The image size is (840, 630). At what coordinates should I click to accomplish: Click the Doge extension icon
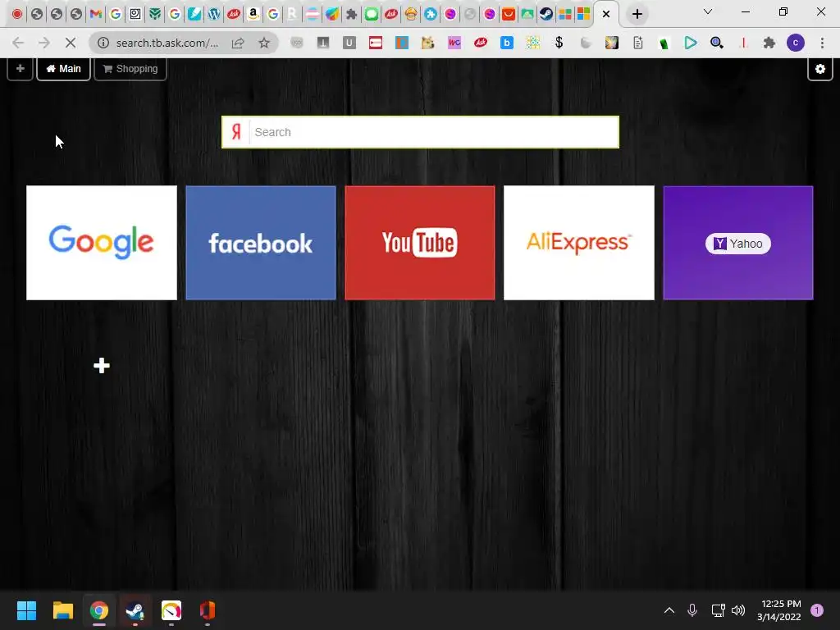(427, 43)
